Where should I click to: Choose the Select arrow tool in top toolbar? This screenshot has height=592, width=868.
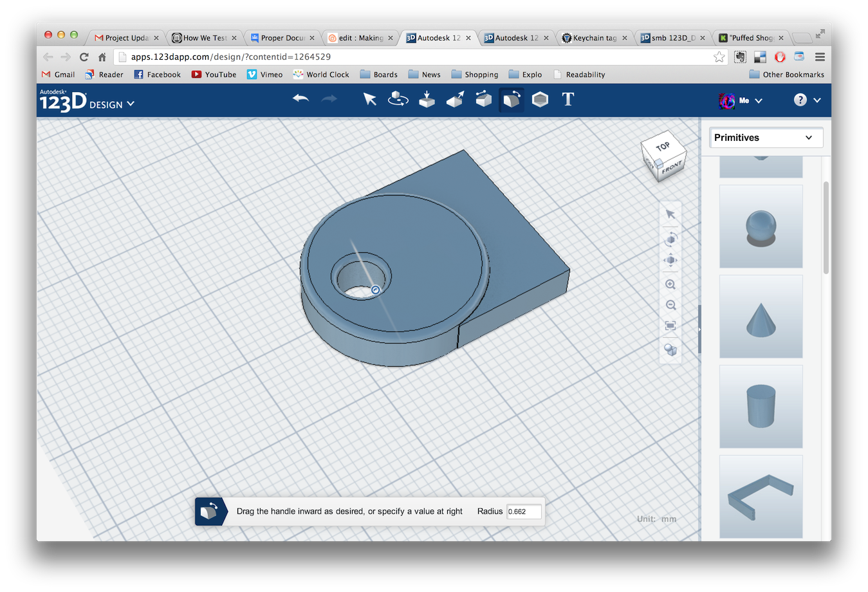[x=369, y=99]
